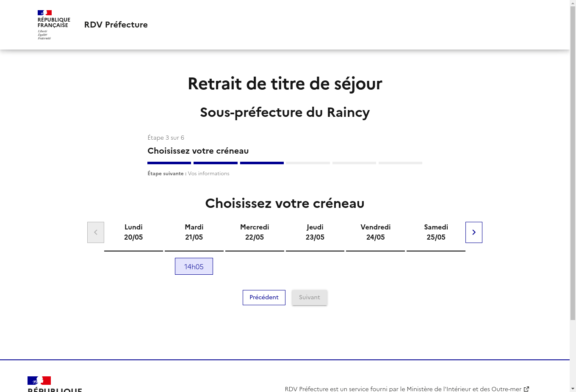Image resolution: width=576 pixels, height=392 pixels.
Task: Select the Lundi 20/05 column header
Action: pos(133,232)
